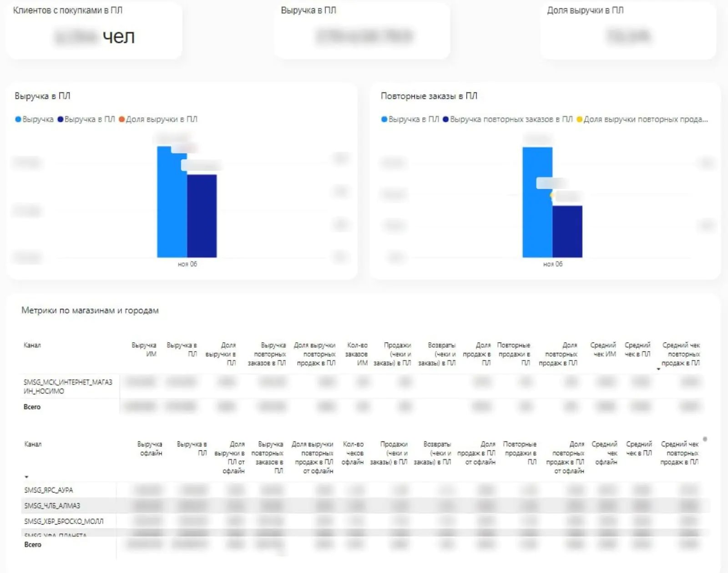728x573 pixels.
Task: Select legend entry Выручка повторных заказов в ПЛ
Action: tap(508, 119)
